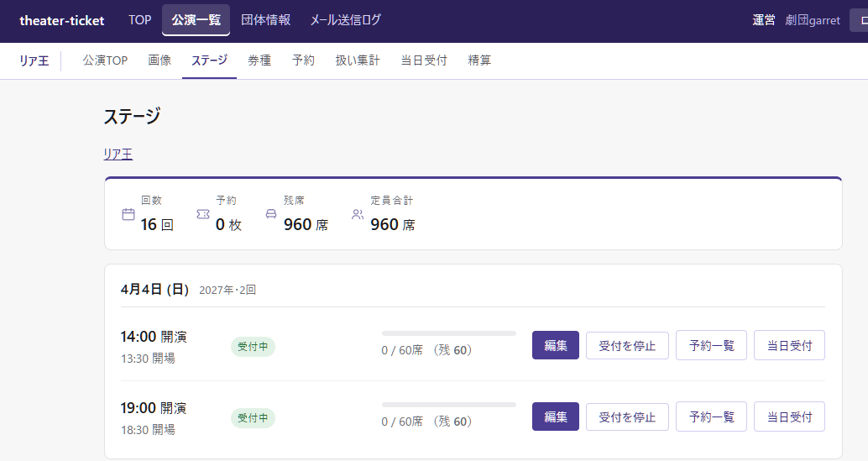This screenshot has height=461, width=868.
Task: Click the 19:00 開演 time text
Action: click(x=154, y=408)
